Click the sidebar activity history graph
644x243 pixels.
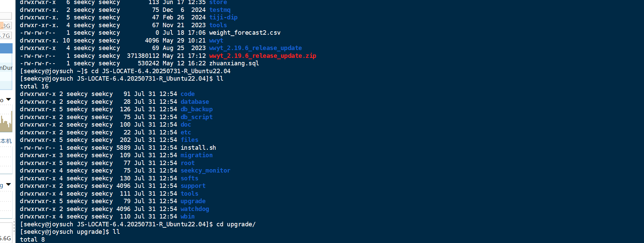(6, 121)
